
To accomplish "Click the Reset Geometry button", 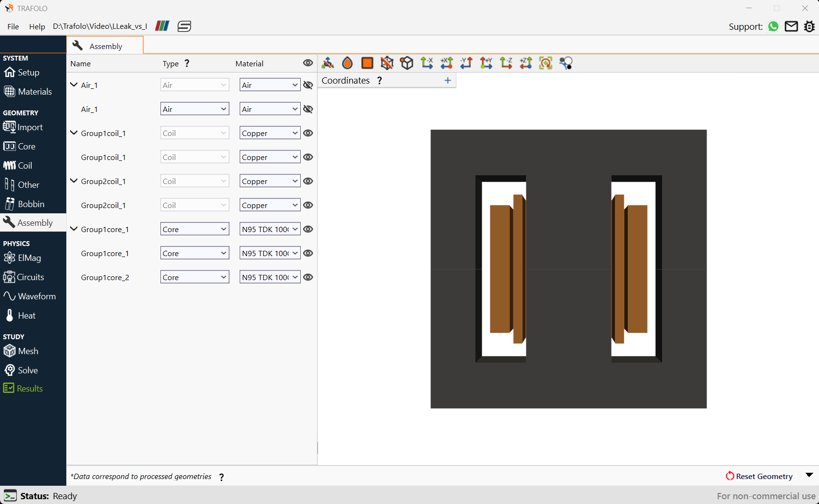I will pos(759,476).
